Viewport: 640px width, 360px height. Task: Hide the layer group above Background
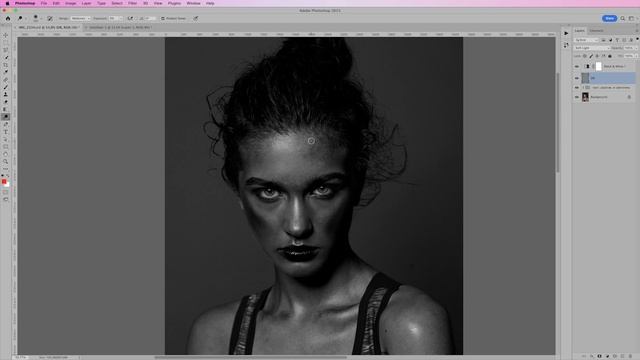point(577,88)
